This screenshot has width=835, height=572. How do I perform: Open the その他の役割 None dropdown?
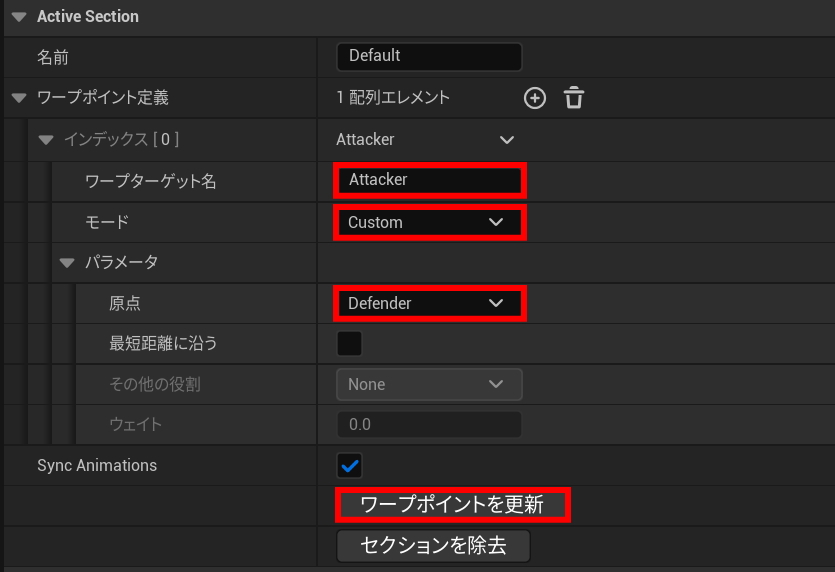click(x=428, y=384)
